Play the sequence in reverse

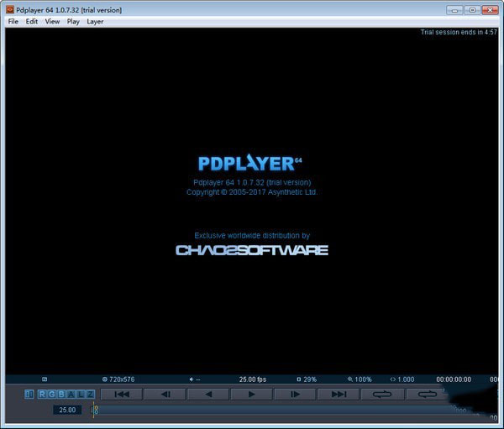[x=208, y=394]
